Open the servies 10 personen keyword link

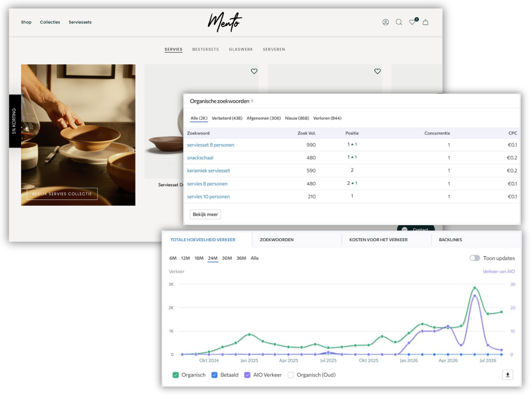click(208, 196)
